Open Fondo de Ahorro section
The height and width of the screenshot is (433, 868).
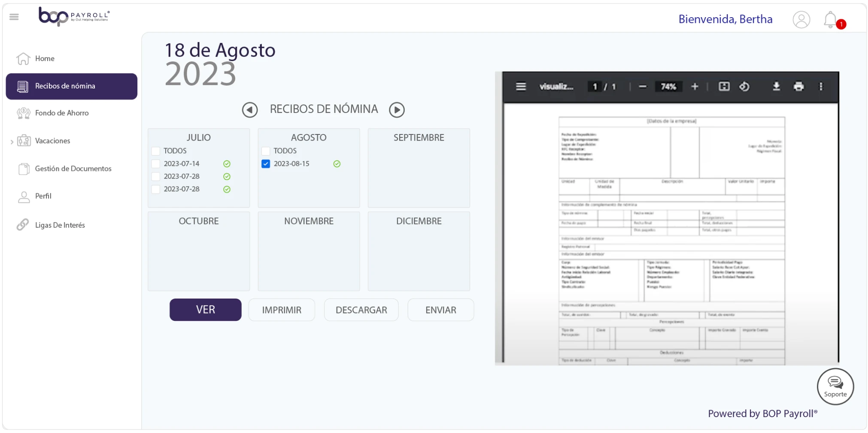62,113
